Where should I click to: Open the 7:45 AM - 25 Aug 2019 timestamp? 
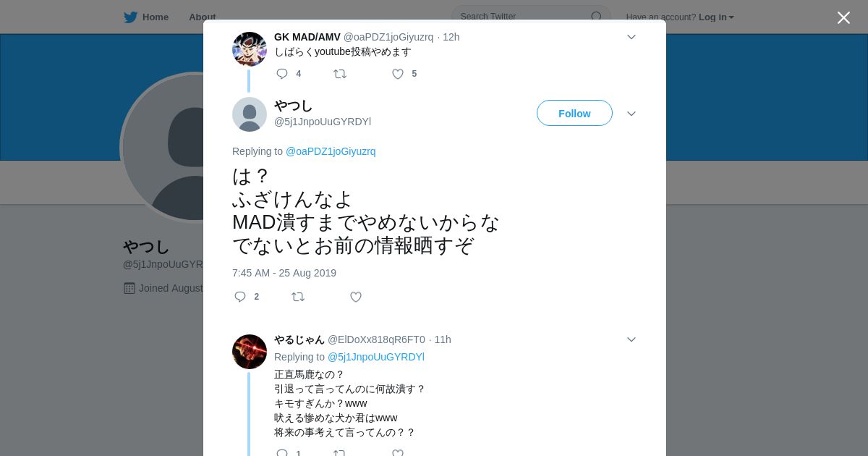pos(284,273)
